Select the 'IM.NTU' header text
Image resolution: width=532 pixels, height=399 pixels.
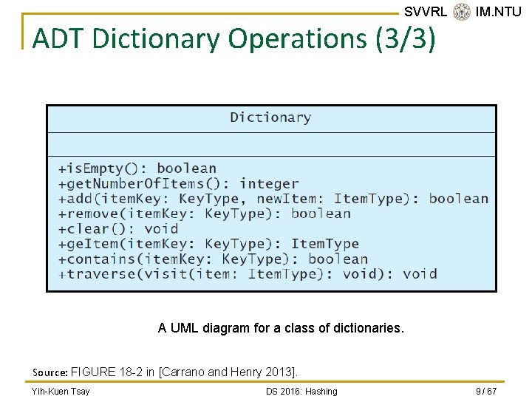point(498,12)
